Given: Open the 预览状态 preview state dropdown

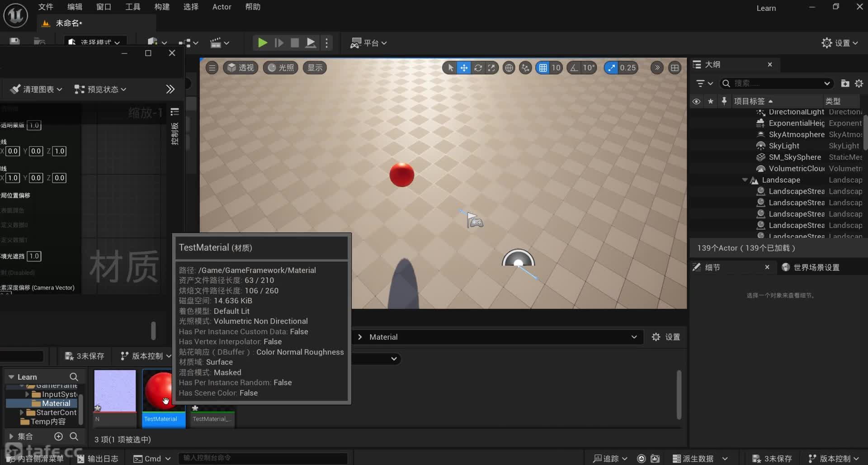Looking at the screenshot, I should tap(100, 89).
